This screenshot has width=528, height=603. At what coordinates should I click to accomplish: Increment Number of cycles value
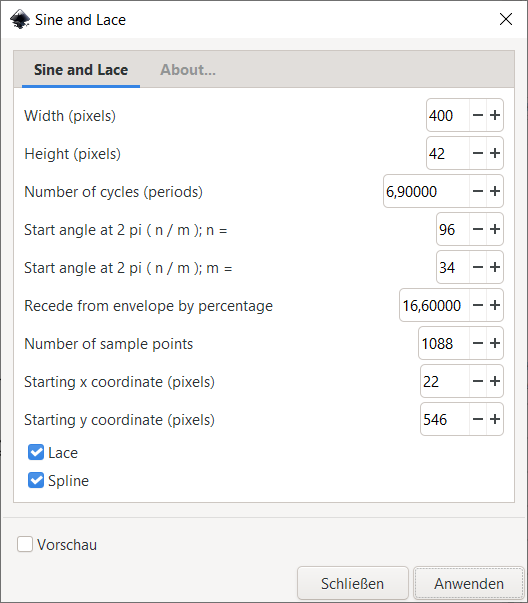(495, 192)
